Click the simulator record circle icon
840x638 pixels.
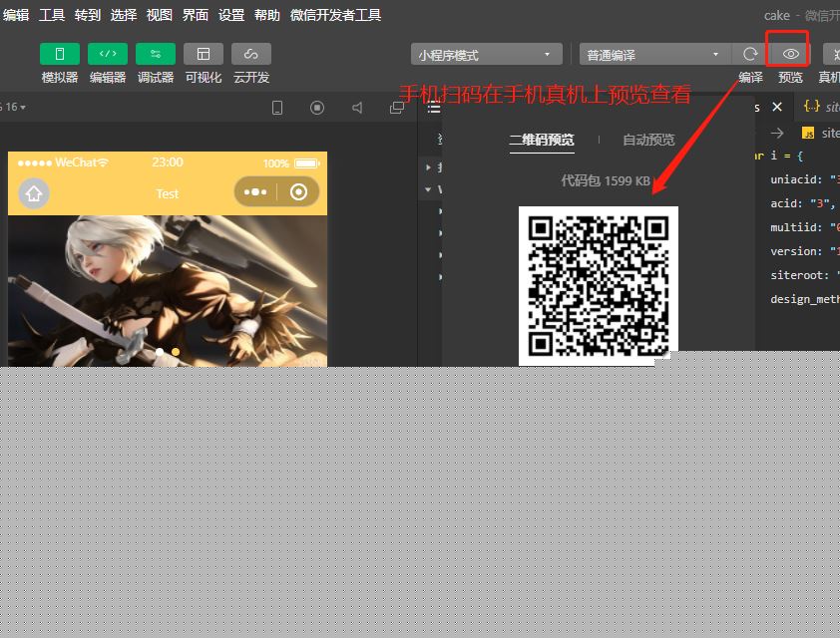click(x=317, y=108)
